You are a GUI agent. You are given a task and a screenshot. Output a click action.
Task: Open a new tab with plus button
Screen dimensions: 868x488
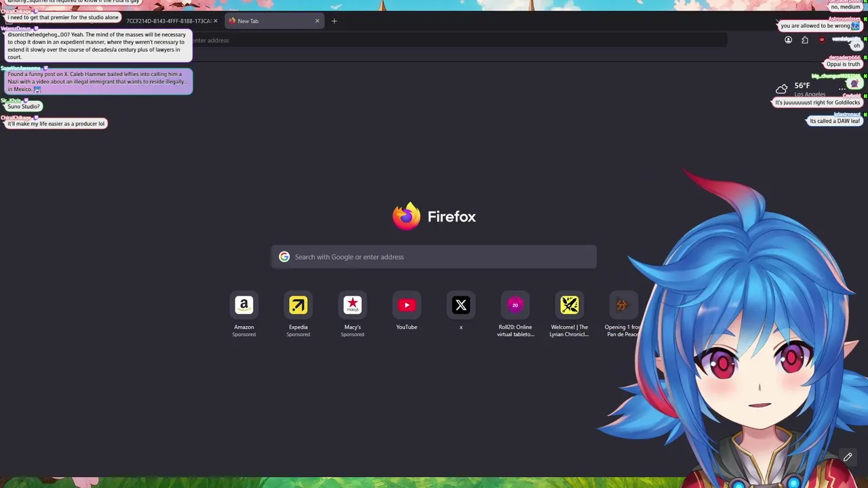(x=334, y=21)
